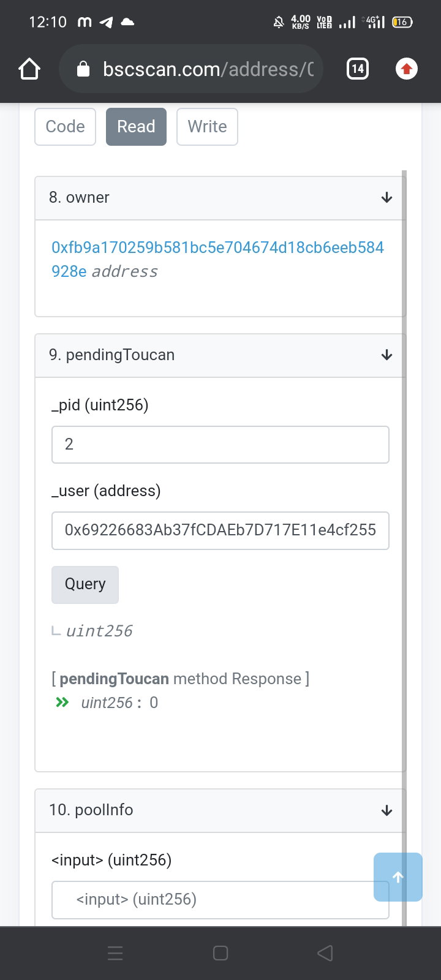Focus the _pid (uint256) input field

tap(221, 445)
